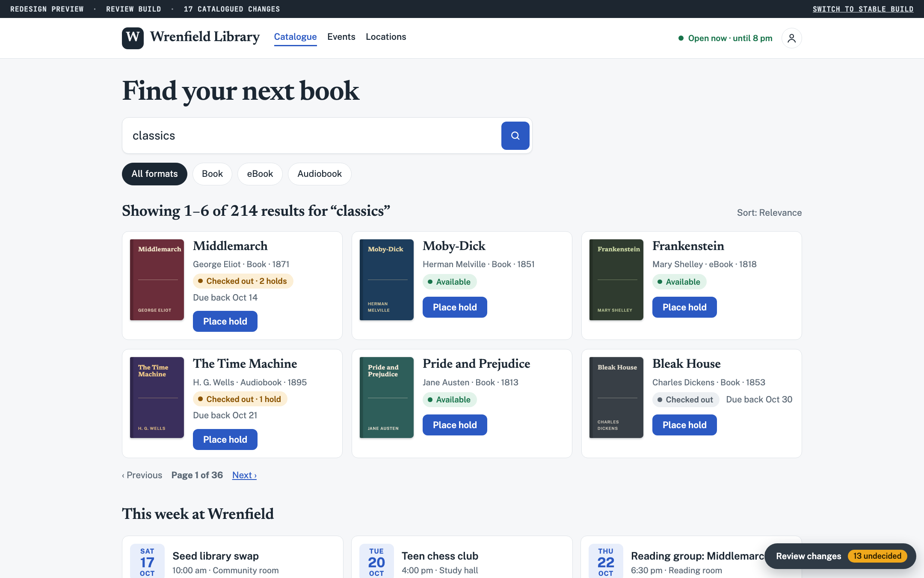Open The Time Machine cover thumbnail

tap(157, 397)
